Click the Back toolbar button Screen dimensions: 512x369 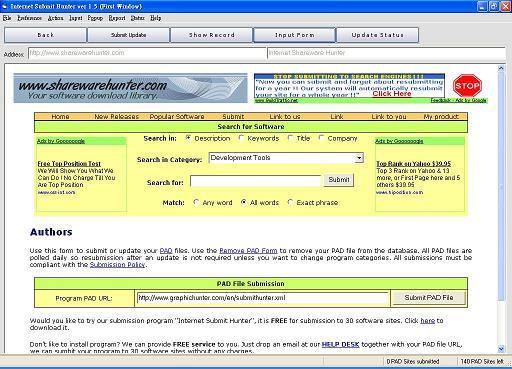45,35
